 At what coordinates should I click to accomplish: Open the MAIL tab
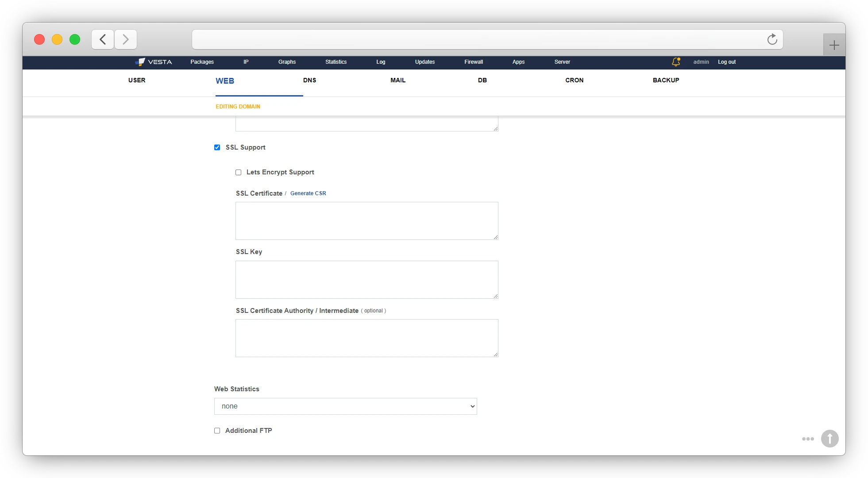[x=397, y=81]
